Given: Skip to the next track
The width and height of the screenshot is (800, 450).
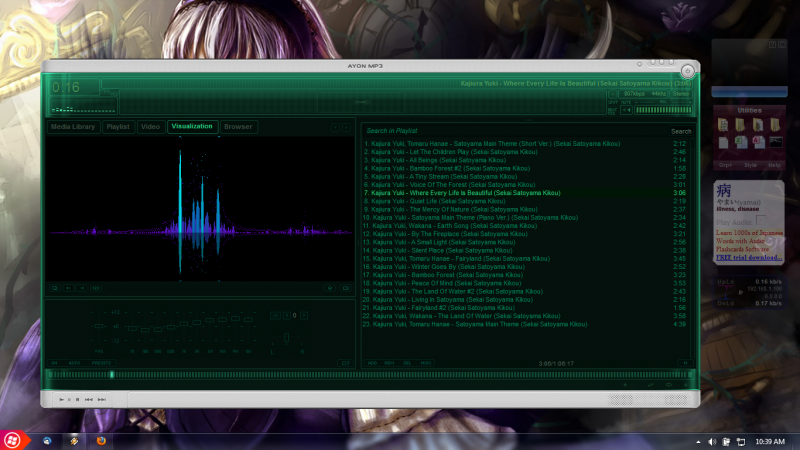Looking at the screenshot, I should click(102, 399).
